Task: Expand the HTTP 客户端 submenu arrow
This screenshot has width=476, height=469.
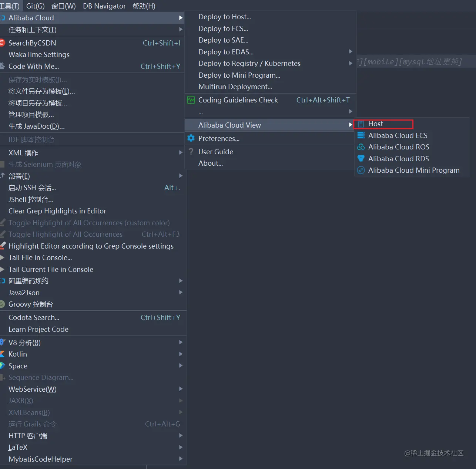Action: point(181,435)
